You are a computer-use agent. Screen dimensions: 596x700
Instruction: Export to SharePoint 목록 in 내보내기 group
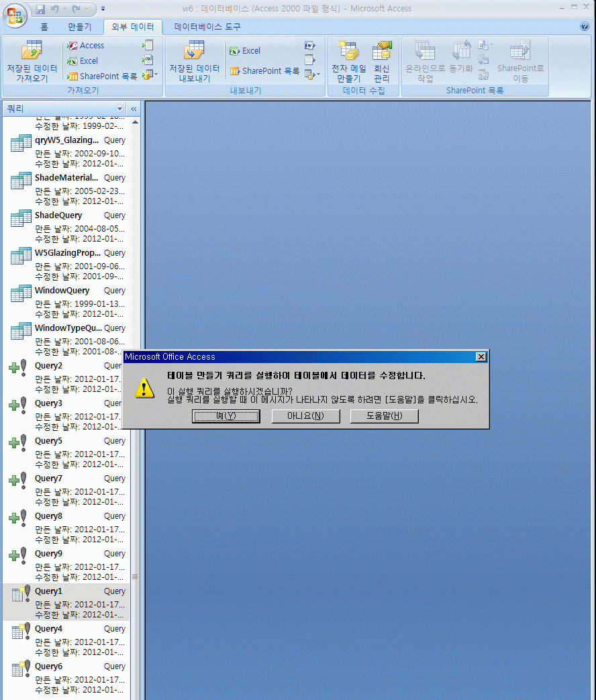264,71
